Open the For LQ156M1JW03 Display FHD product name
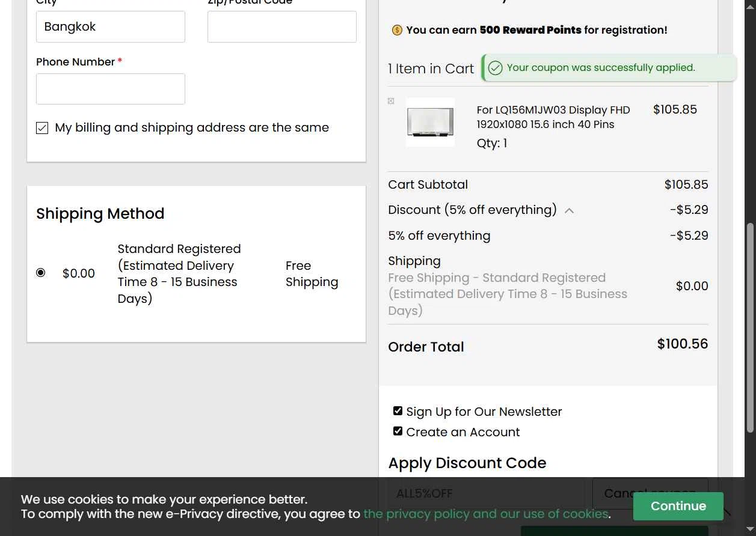This screenshot has height=536, width=756. [x=553, y=117]
